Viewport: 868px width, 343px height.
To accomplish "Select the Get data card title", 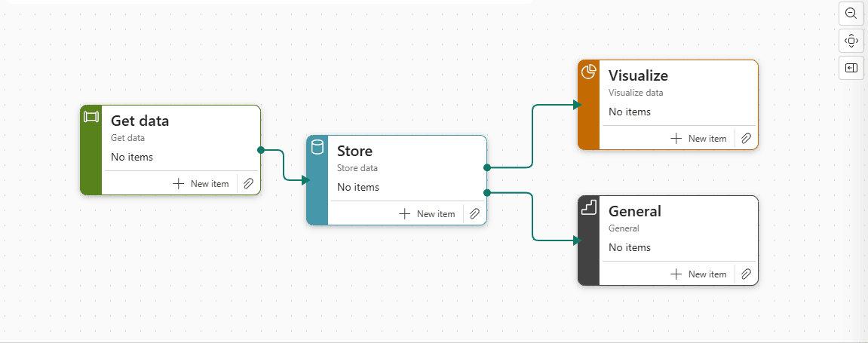I will [x=140, y=121].
